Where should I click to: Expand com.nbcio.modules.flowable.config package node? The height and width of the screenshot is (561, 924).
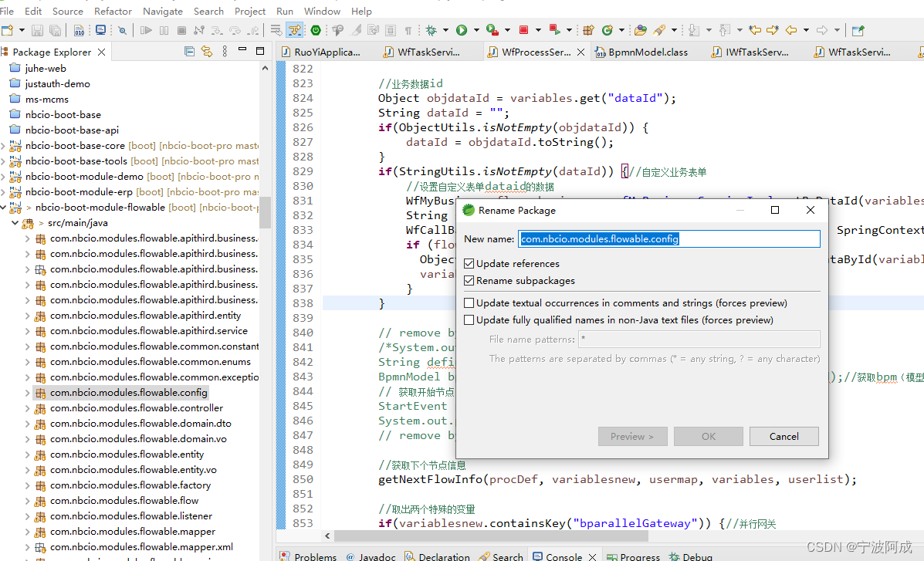[x=27, y=393]
